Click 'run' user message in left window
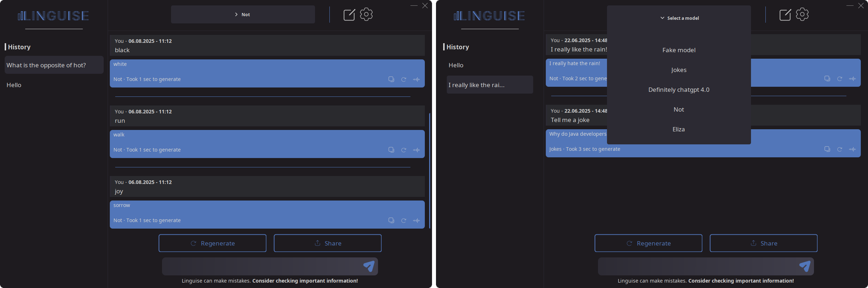The image size is (868, 288). point(267,116)
